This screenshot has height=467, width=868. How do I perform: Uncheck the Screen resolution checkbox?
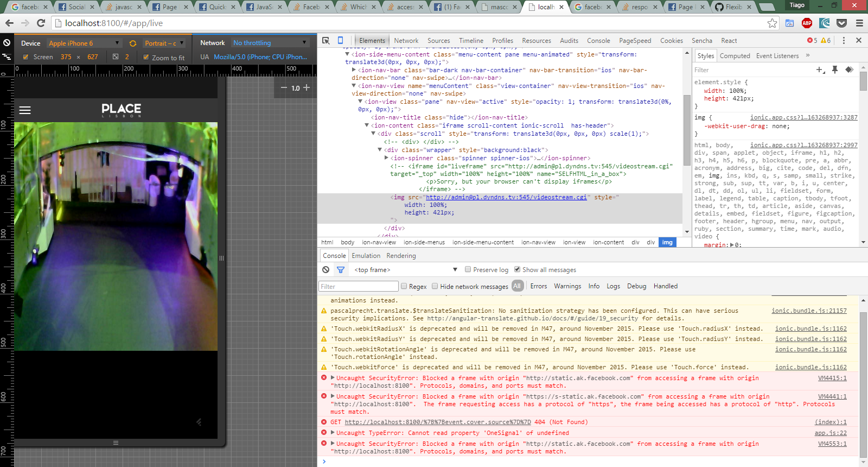(x=25, y=57)
